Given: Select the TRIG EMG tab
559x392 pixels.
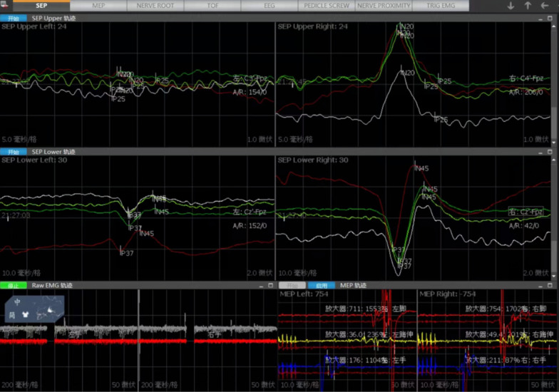Looking at the screenshot, I should (x=441, y=5).
